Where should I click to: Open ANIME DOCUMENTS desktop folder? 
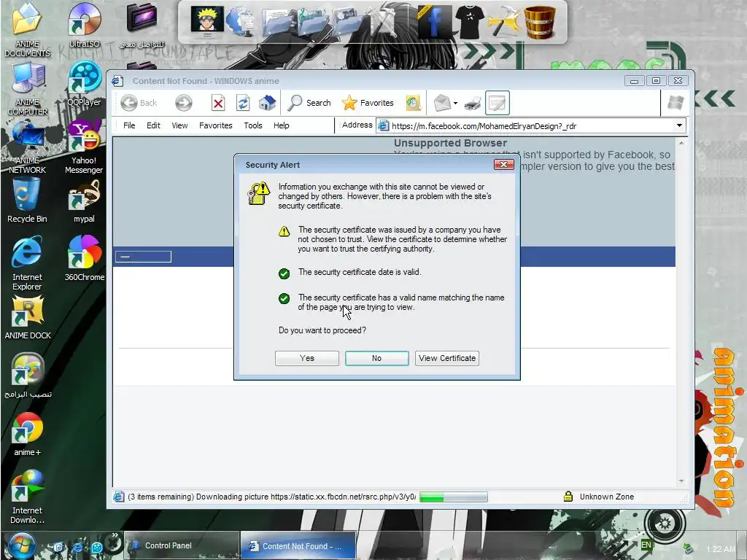(x=27, y=29)
